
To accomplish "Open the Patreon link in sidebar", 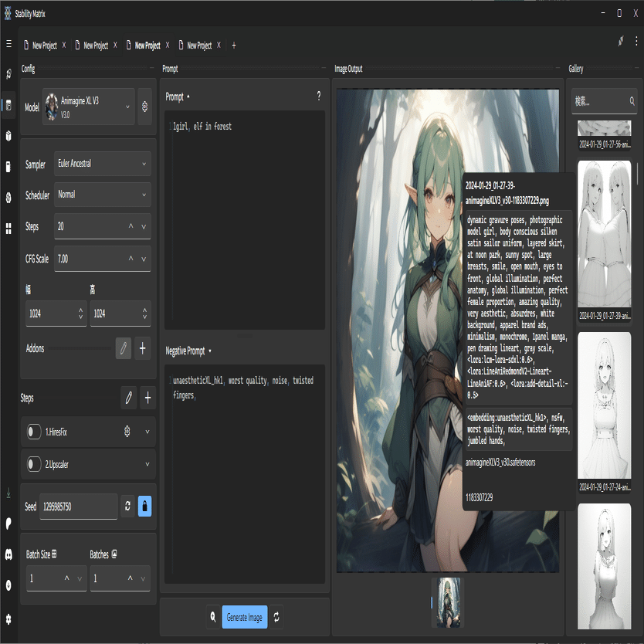I will (8, 523).
